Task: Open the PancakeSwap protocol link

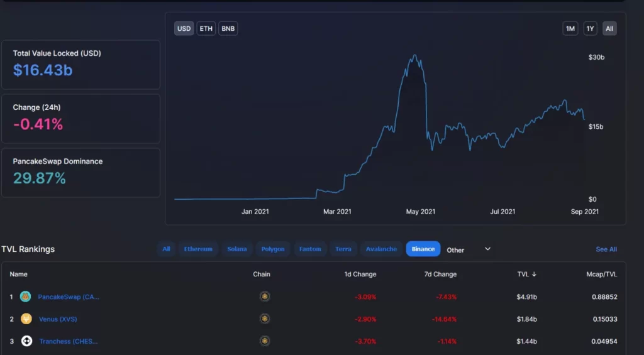Action: [69, 297]
